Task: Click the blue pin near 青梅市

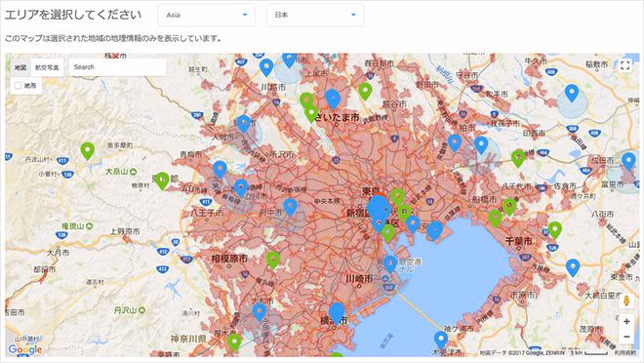Action: pos(220,170)
